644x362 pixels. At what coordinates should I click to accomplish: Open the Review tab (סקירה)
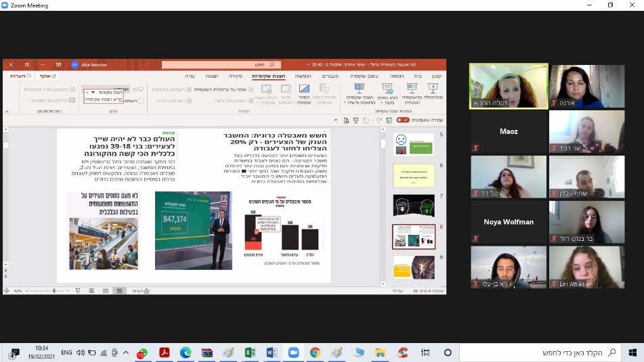236,76
